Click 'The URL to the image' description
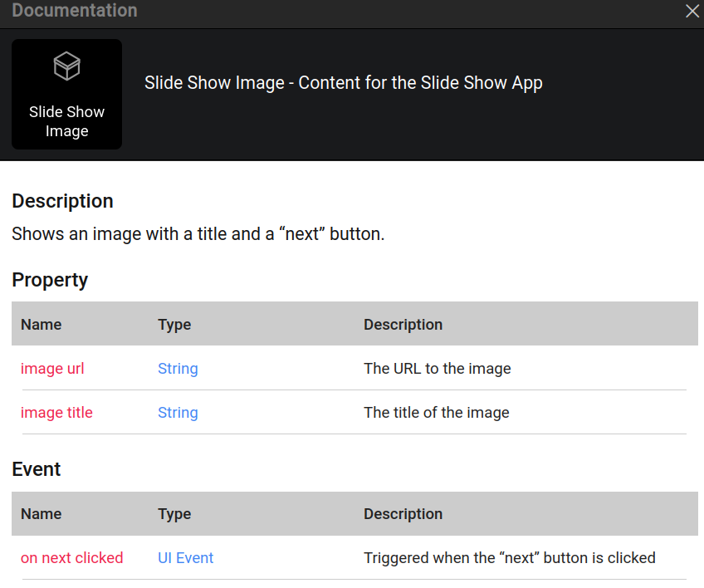This screenshot has width=704, height=588. point(437,369)
